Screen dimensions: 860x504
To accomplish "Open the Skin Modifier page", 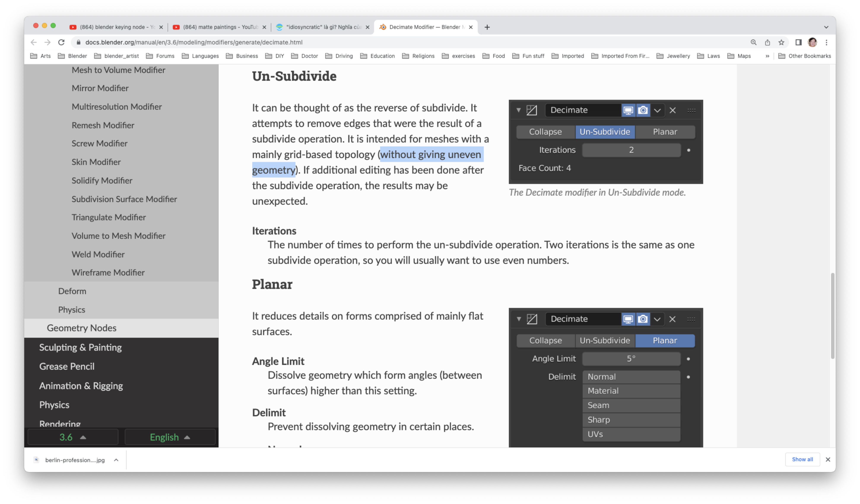I will pos(96,162).
